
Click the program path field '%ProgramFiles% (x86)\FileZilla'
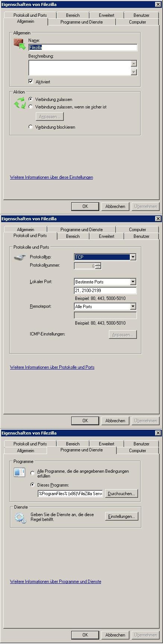[70, 494]
